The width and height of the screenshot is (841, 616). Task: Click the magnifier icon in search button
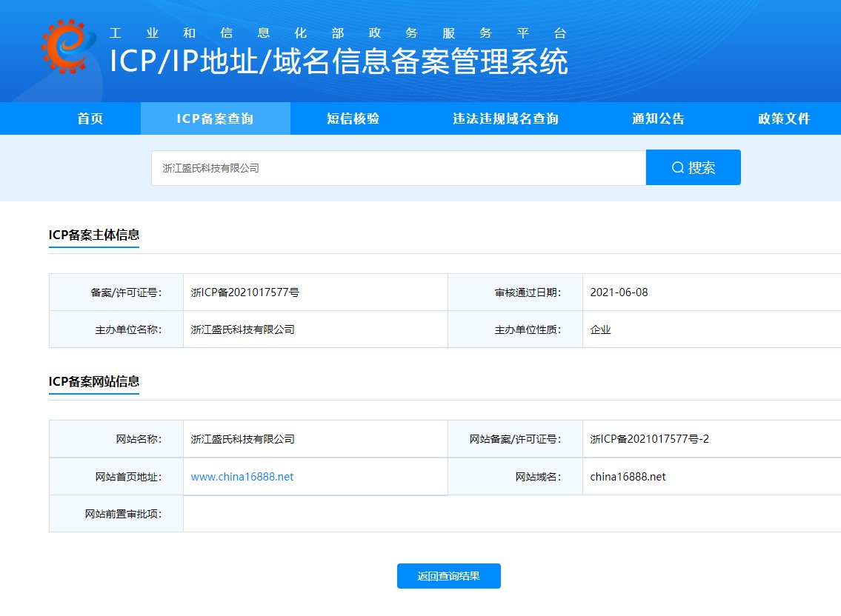coord(677,168)
